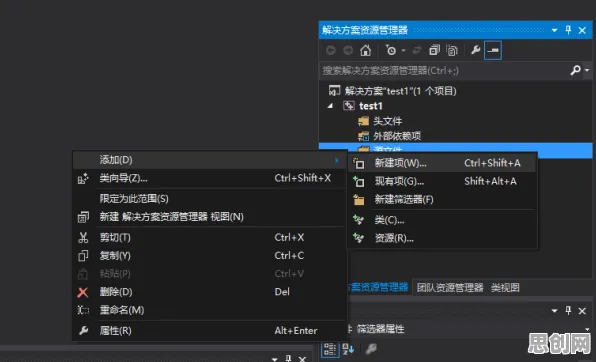Click the Alphabetical sort icon in Properties

point(348,349)
